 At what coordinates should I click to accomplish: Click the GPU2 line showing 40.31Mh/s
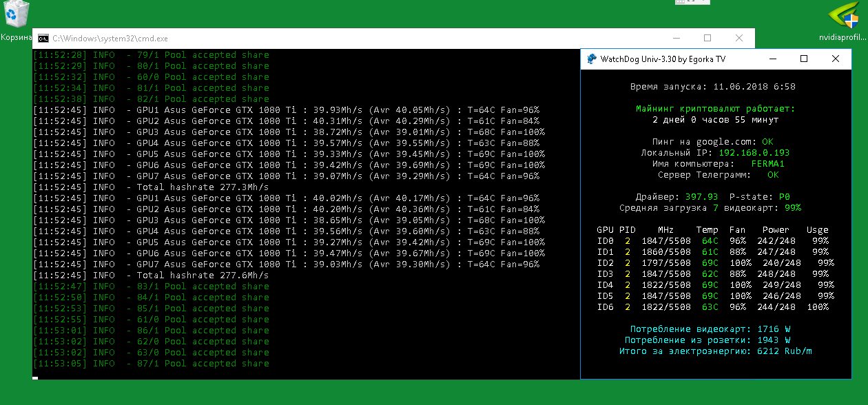coord(286,121)
